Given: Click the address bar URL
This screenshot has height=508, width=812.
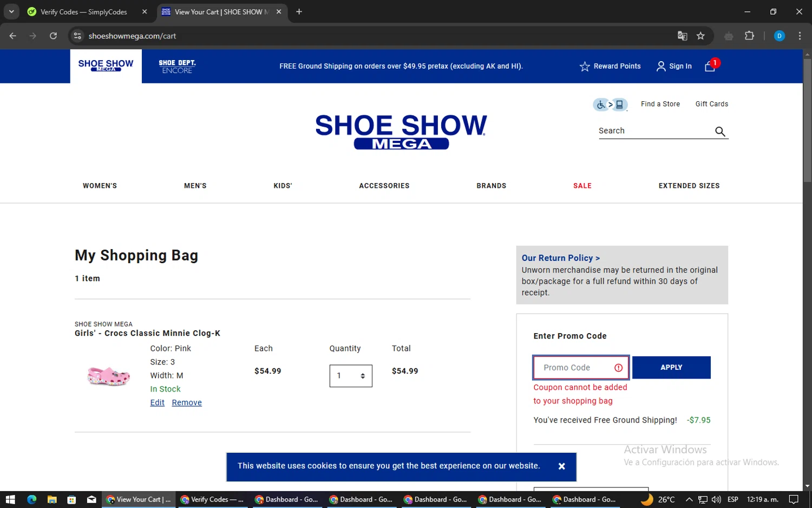Looking at the screenshot, I should [x=132, y=36].
